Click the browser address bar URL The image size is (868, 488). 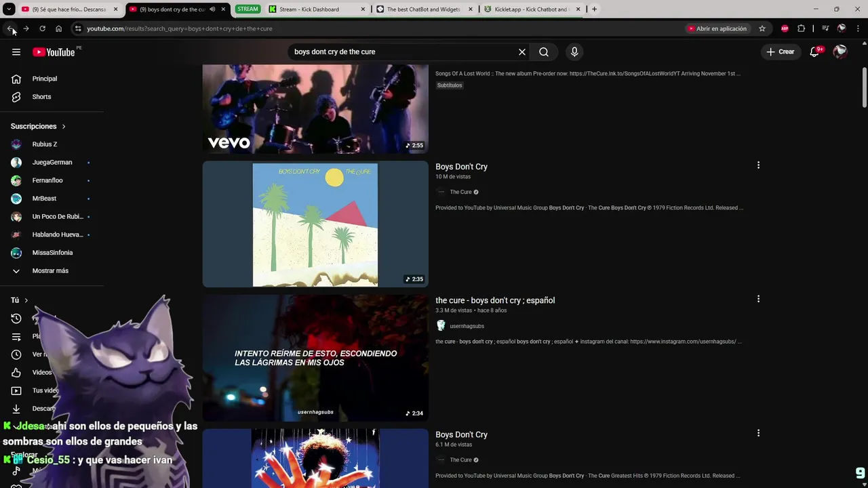180,28
